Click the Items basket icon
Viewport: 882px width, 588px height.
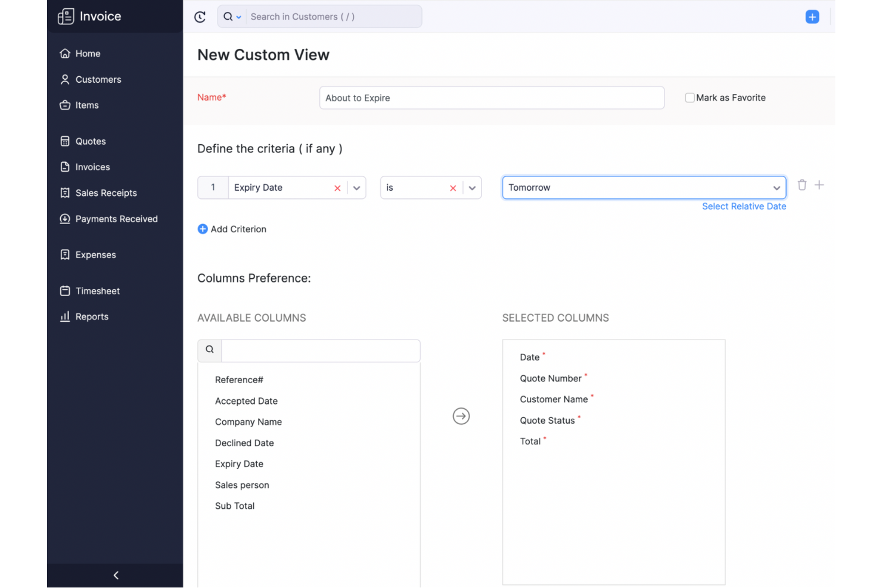65,105
